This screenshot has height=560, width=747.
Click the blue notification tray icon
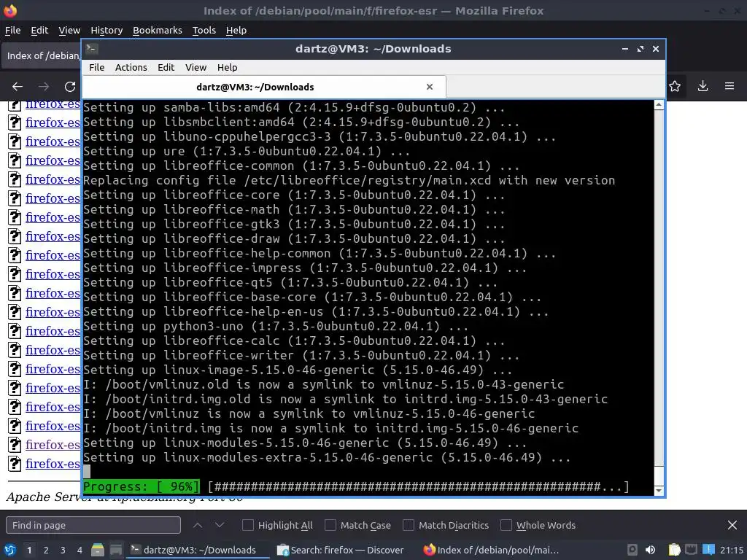pyautogui.click(x=708, y=550)
